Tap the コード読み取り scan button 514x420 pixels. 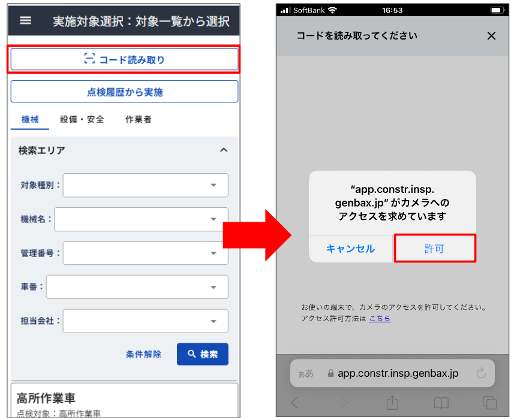tap(124, 59)
